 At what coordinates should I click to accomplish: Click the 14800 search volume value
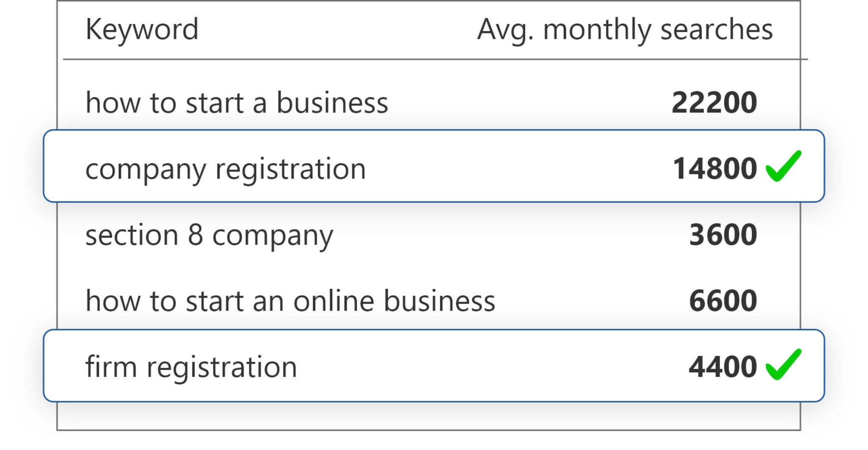(x=715, y=169)
